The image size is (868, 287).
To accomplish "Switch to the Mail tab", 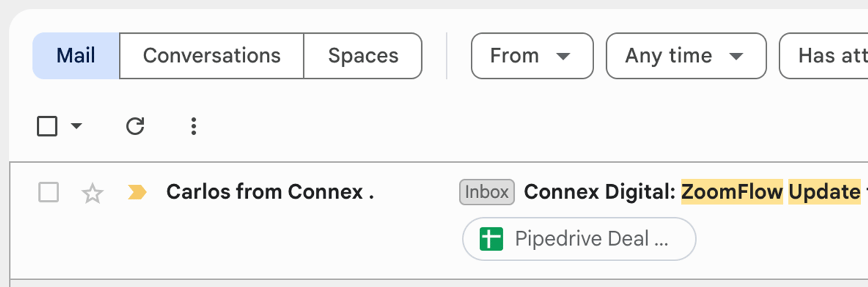I will click(76, 56).
